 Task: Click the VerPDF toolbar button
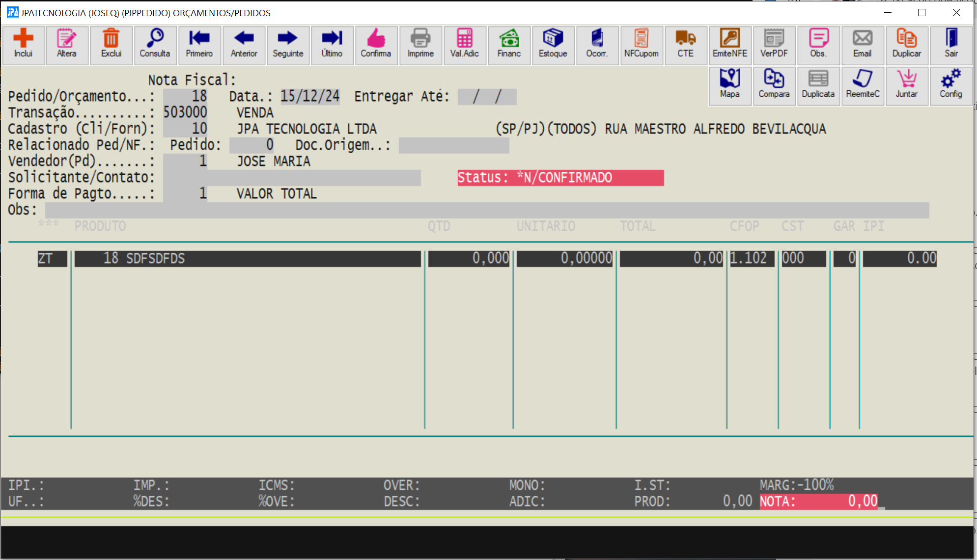(774, 44)
